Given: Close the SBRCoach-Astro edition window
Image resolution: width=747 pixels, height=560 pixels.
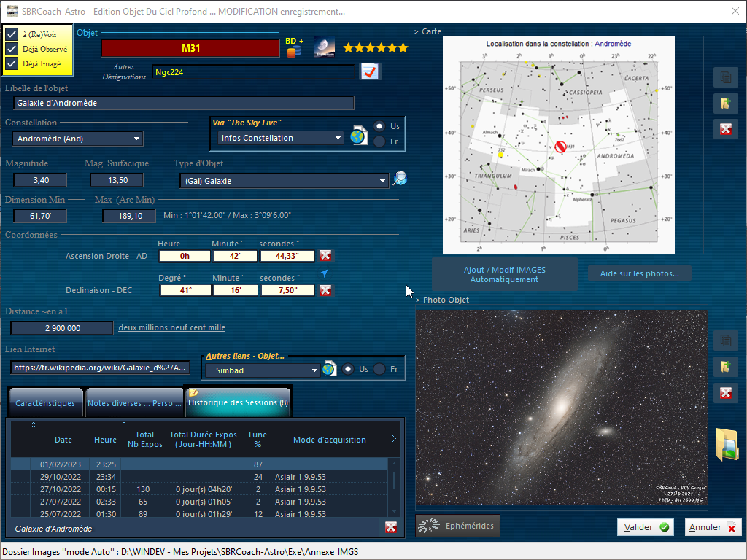Looking at the screenshot, I should pyautogui.click(x=735, y=11).
